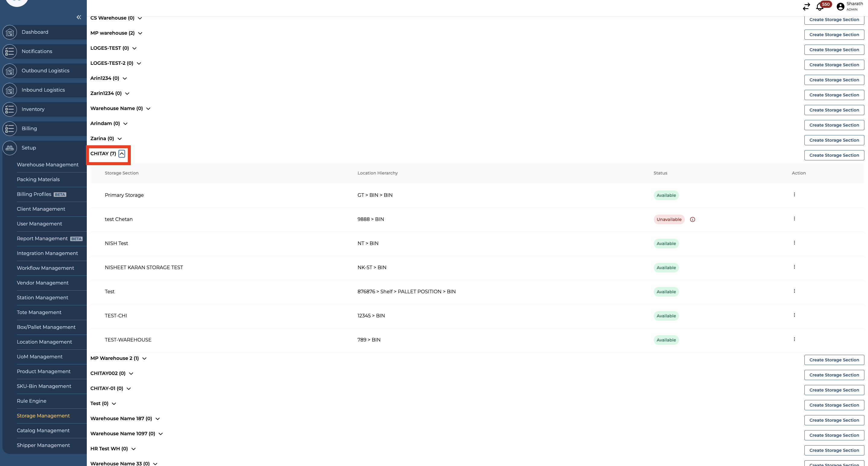Go to Inbound Logistics menu

coord(43,90)
